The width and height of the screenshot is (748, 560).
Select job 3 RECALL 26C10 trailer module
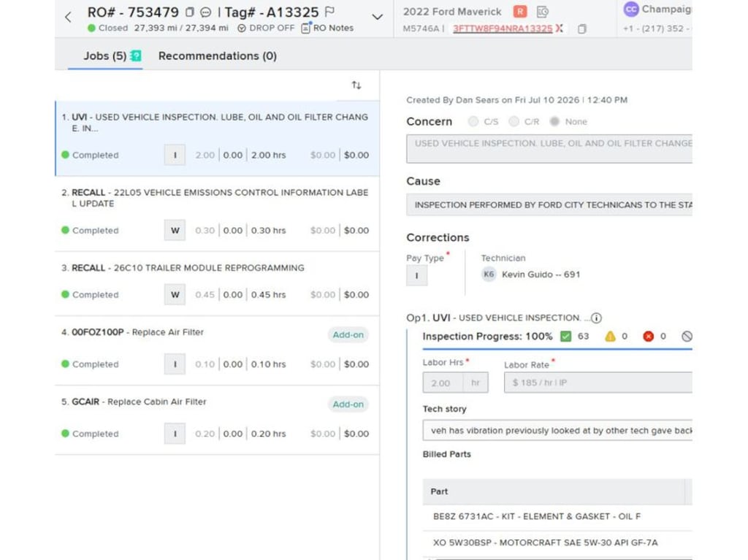pyautogui.click(x=218, y=284)
